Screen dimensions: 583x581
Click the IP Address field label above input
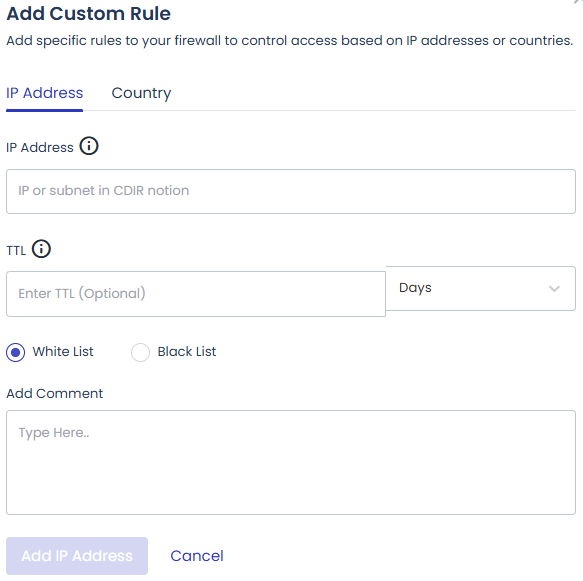[x=40, y=148]
